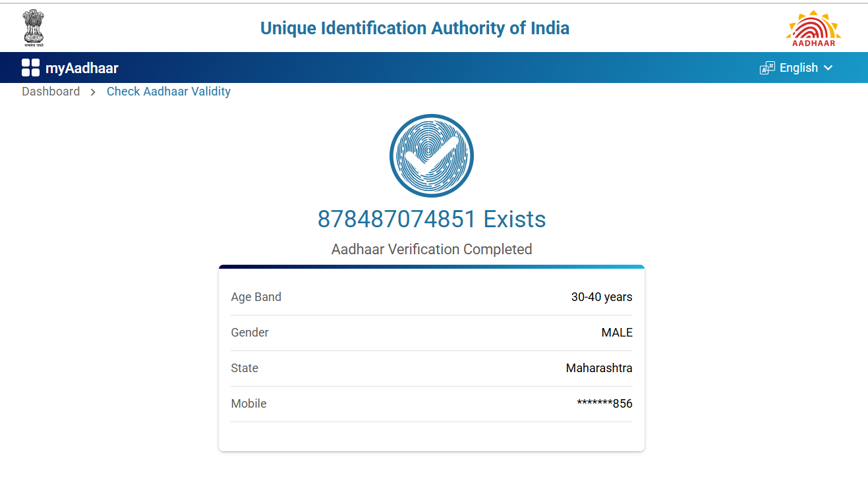Click the Unique Identification Authority of India heading
Screen dimensions: 868x492
click(415, 28)
